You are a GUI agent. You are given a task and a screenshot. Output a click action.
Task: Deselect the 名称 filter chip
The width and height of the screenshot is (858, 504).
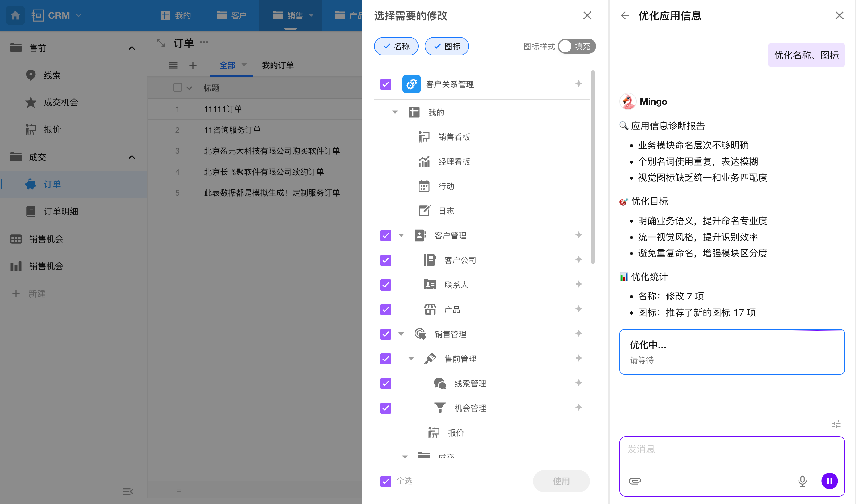[396, 46]
